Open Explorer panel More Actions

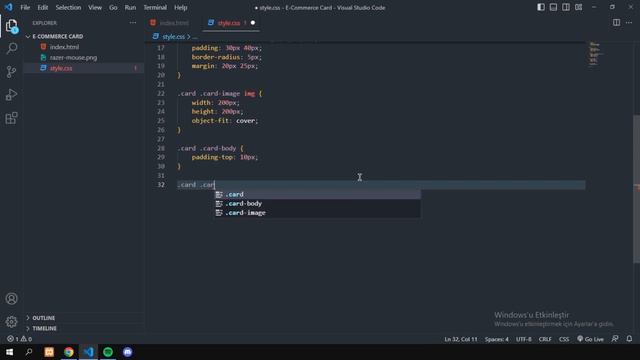(133, 23)
